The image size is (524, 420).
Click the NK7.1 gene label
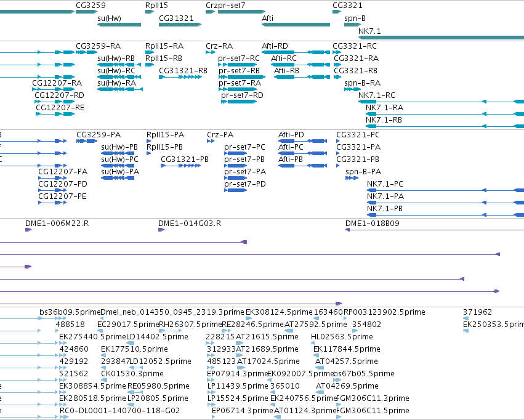point(369,31)
